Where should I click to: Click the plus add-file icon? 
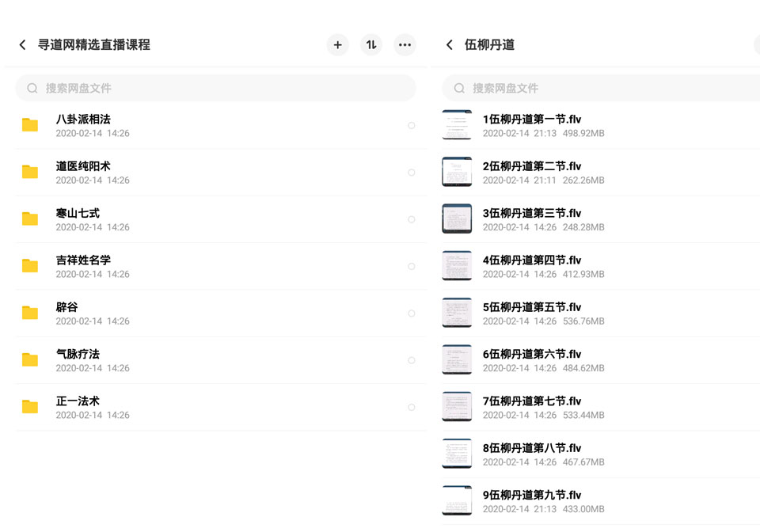(338, 45)
